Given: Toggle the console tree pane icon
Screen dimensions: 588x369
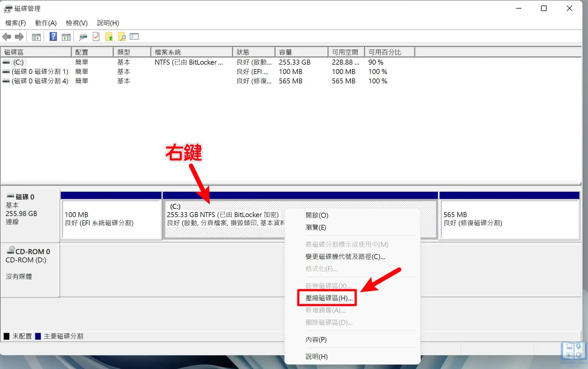Looking at the screenshot, I should 36,36.
